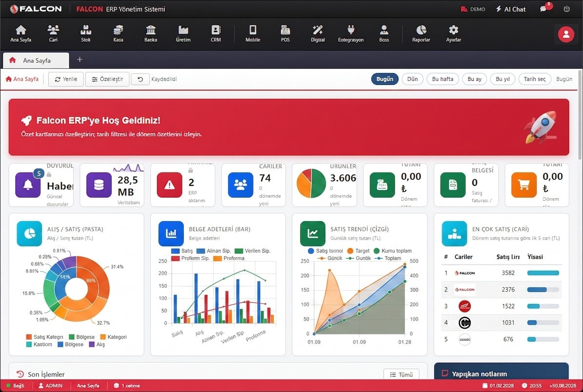Image resolution: width=583 pixels, height=392 pixels.
Task: Open the Üretim production module icon
Action: [183, 34]
